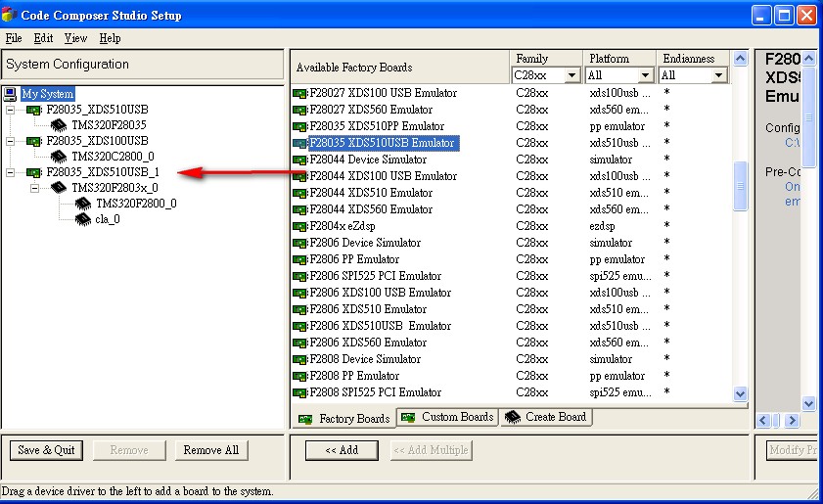Click the Available Factory Boards column header
Screen dimensions: 823x504
click(400, 68)
